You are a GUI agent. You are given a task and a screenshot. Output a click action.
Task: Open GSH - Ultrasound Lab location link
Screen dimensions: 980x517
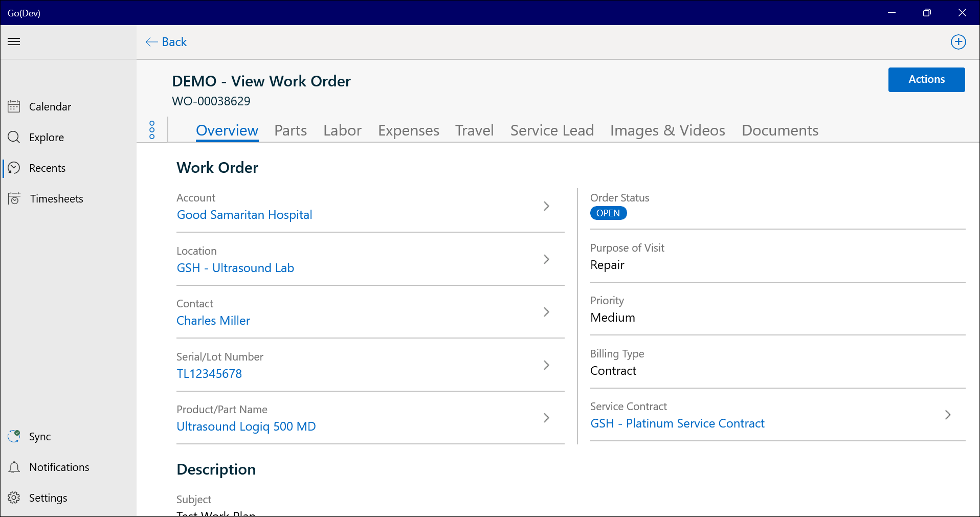coord(235,268)
